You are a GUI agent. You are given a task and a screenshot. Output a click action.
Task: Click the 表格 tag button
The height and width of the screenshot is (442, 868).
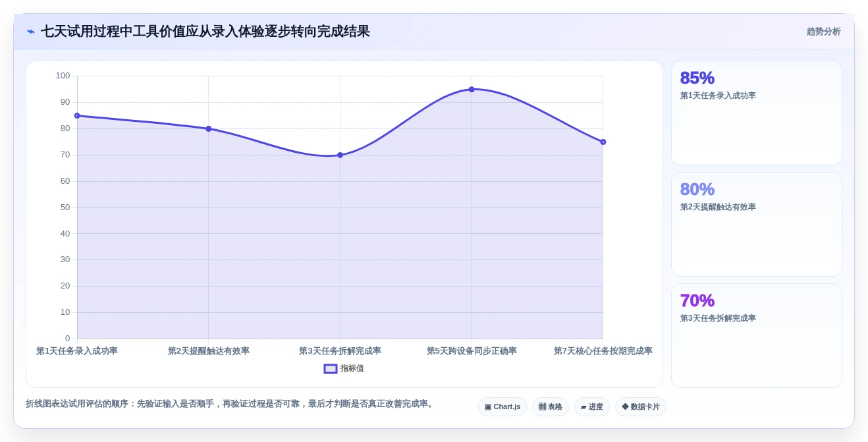(x=551, y=407)
